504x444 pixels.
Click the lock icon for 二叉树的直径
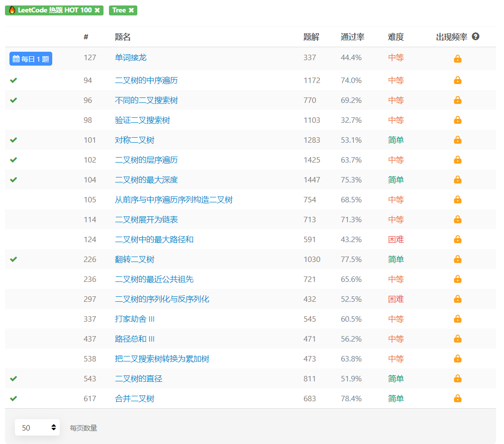click(457, 379)
